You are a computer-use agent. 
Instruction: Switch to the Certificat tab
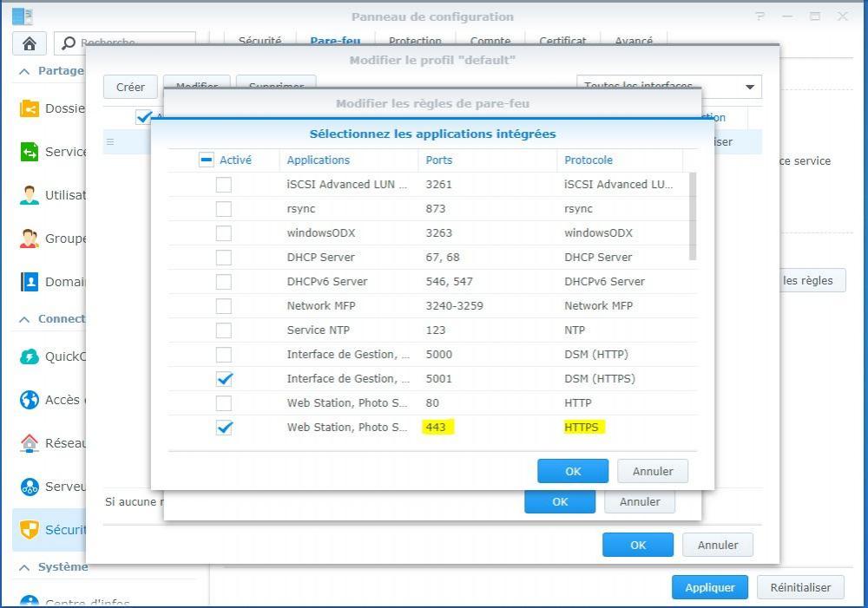click(x=562, y=40)
